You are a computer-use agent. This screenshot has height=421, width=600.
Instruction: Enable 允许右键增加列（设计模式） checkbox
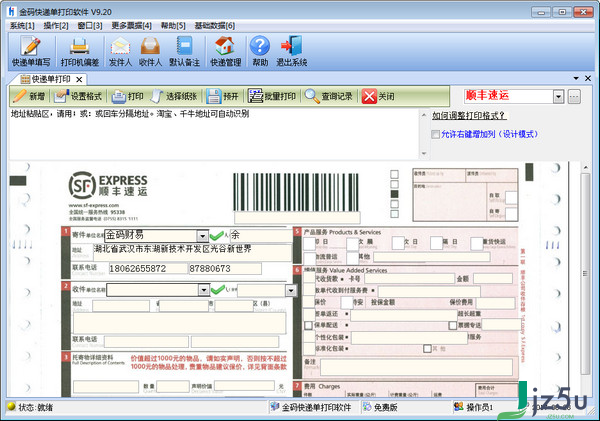pos(435,134)
